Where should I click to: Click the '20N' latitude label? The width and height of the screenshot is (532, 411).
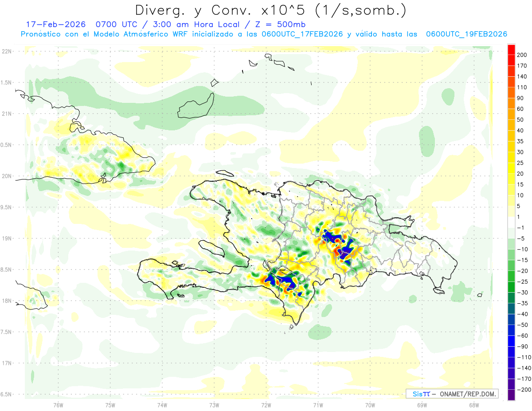tap(6, 176)
